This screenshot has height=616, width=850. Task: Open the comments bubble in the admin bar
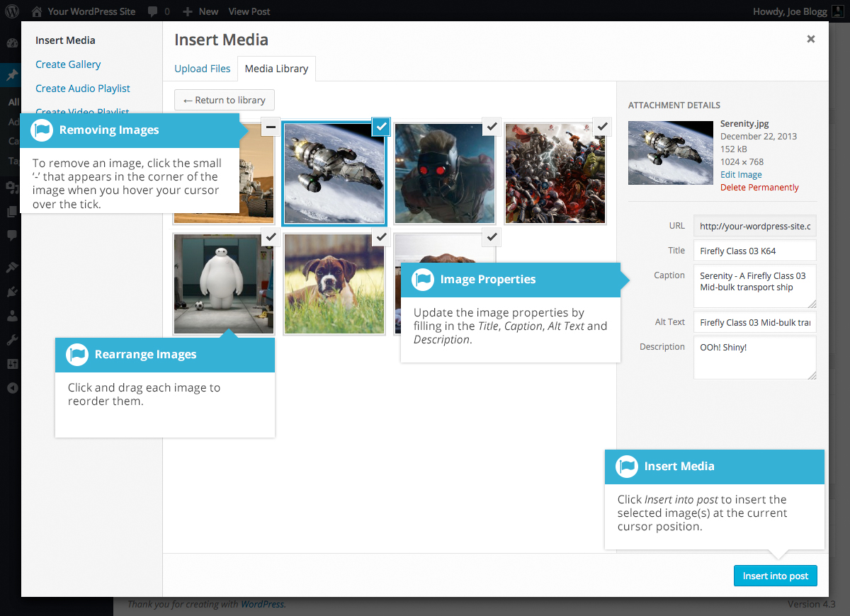159,11
